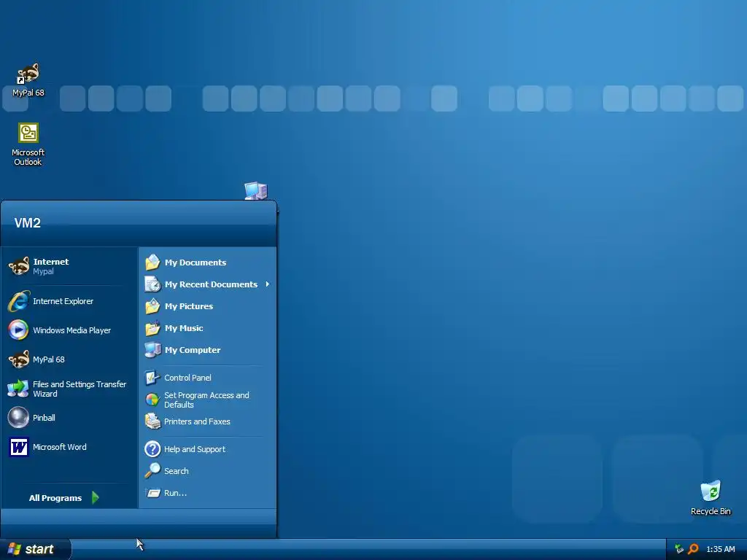This screenshot has width=747, height=560.
Task: Click the Start button
Action: point(35,549)
